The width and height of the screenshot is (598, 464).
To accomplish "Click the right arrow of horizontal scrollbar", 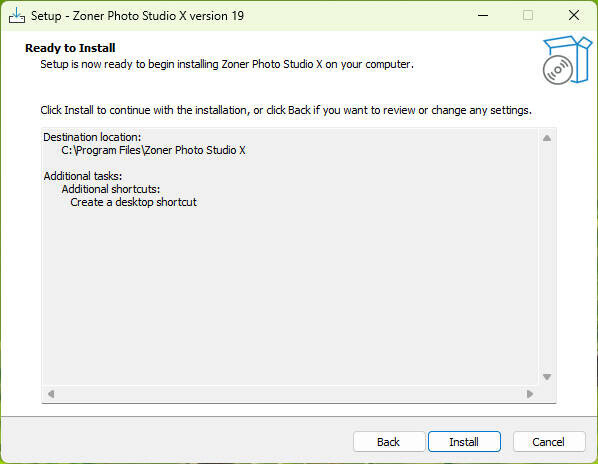I will click(530, 393).
